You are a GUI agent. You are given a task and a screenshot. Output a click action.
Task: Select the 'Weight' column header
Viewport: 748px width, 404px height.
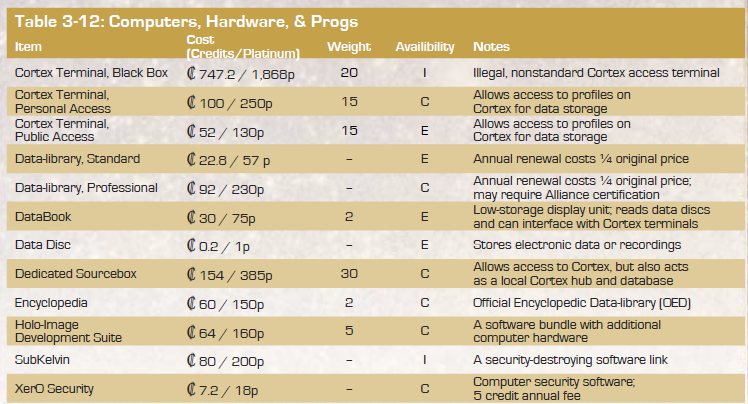pyautogui.click(x=349, y=47)
